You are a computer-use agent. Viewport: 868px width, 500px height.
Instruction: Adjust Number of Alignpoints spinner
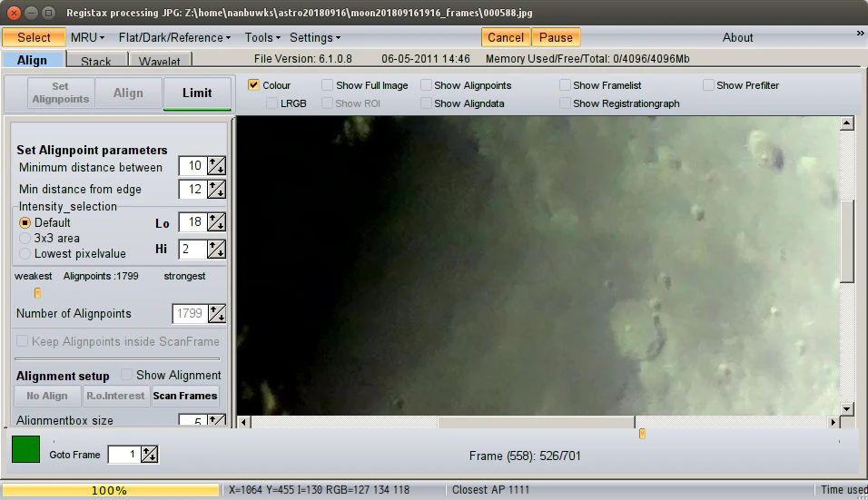point(216,314)
